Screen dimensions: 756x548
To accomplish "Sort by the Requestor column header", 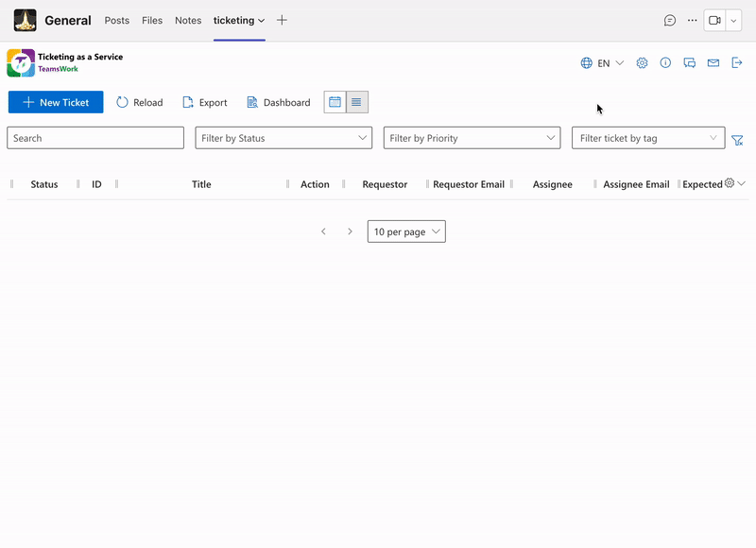I will 385,184.
